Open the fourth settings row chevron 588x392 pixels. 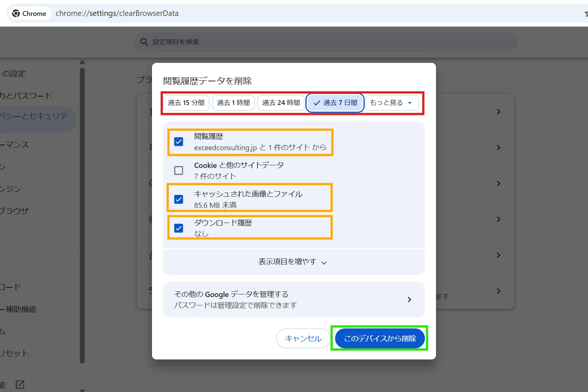pyautogui.click(x=499, y=219)
